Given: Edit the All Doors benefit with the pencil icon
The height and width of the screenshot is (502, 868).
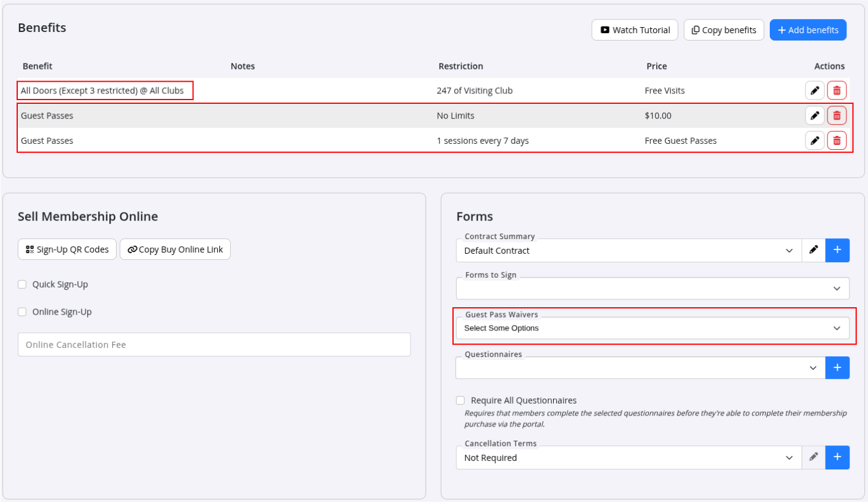Looking at the screenshot, I should (x=815, y=90).
